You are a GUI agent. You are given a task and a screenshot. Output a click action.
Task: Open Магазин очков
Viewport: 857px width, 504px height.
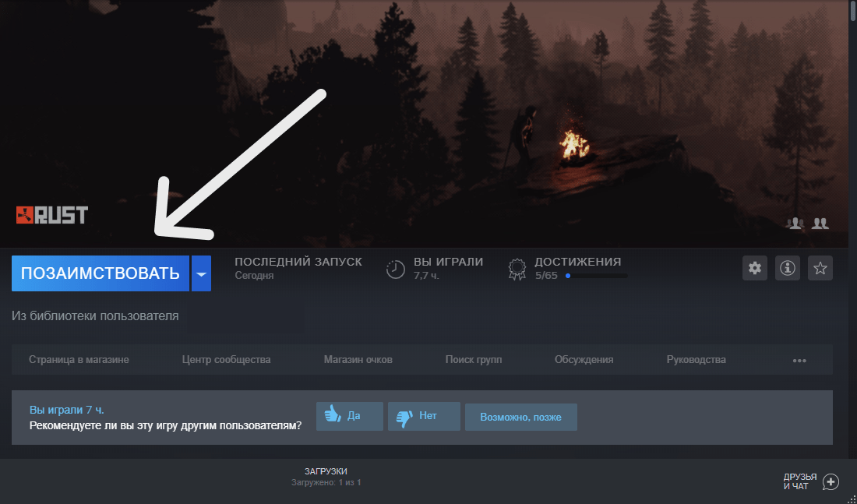[358, 360]
